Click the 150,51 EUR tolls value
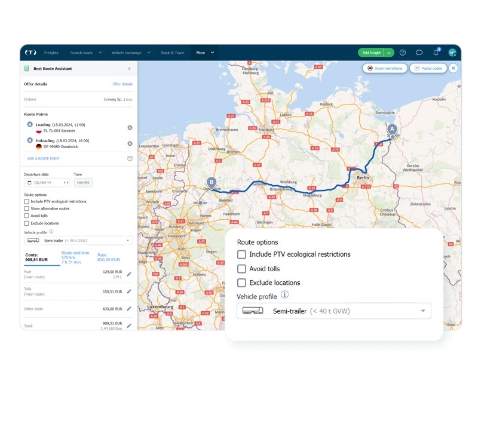 pyautogui.click(x=112, y=291)
